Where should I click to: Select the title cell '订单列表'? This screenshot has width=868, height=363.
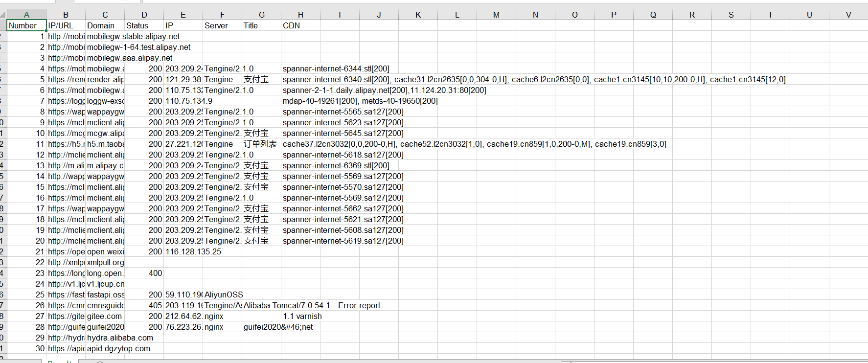tap(261, 144)
